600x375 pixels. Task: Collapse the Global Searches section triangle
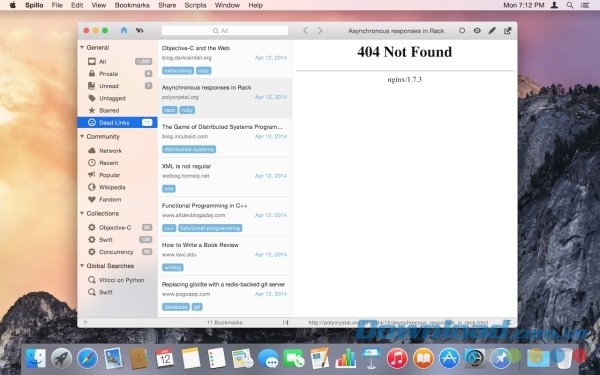pos(82,266)
